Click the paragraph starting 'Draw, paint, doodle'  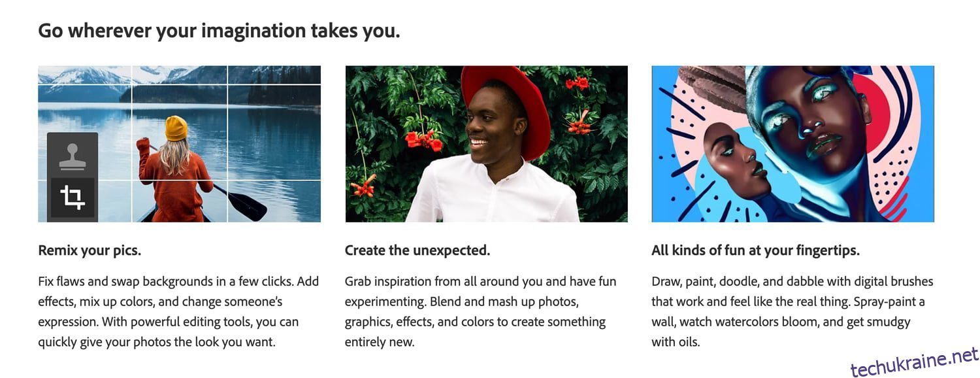[792, 311]
